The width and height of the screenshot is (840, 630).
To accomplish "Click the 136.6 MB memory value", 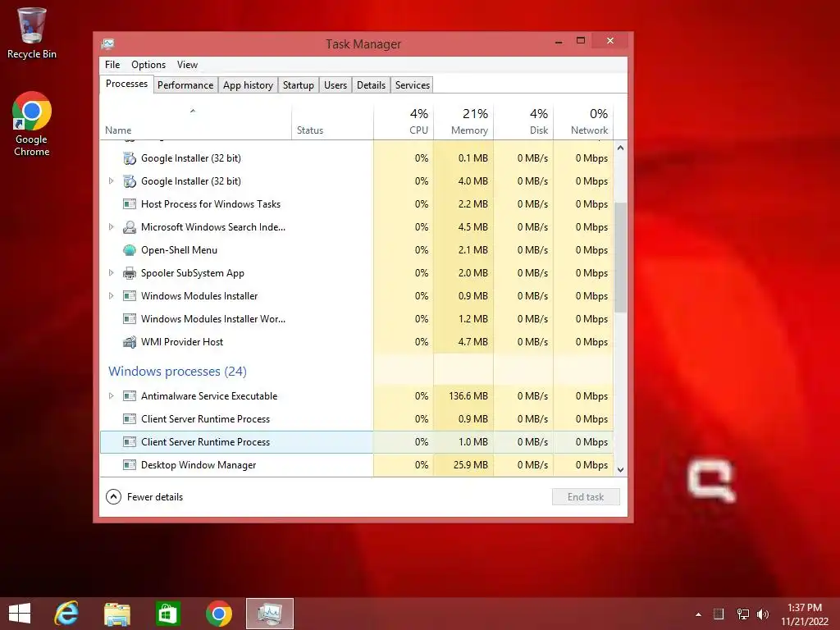I will point(468,396).
